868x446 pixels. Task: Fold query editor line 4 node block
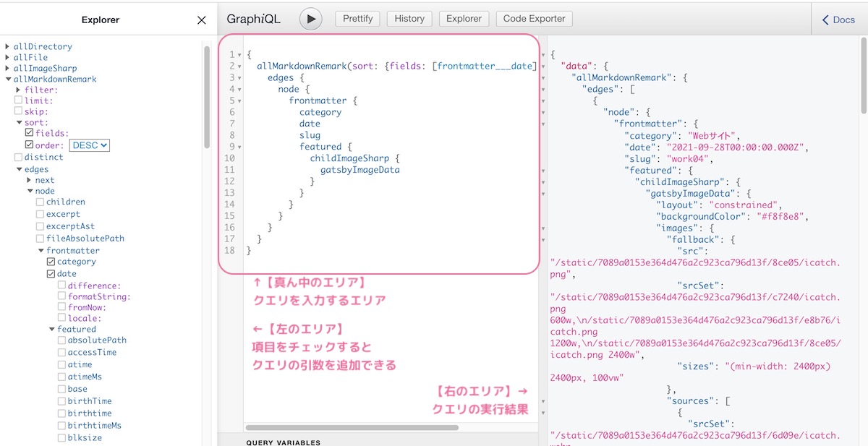240,89
